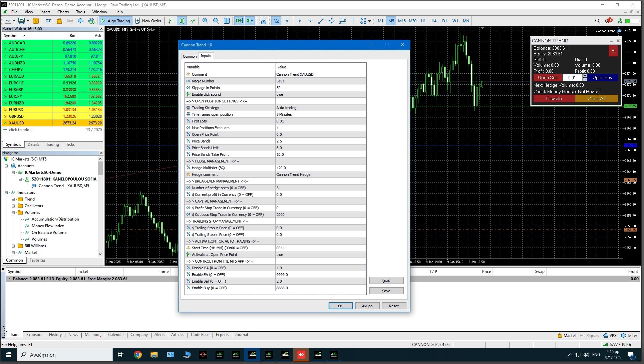Open the tile windows grid icon
The height and width of the screenshot is (364, 644).
tap(227, 21)
